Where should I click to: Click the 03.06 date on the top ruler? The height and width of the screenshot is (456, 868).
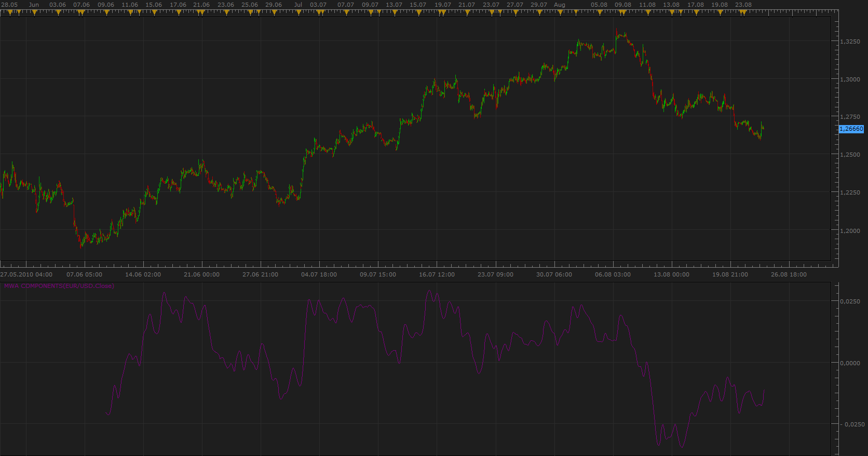coord(58,5)
